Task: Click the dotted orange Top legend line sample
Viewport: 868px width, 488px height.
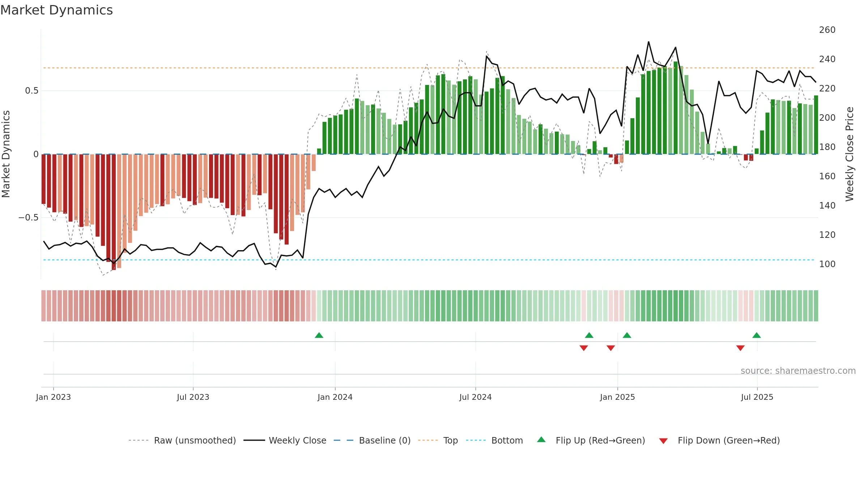Action: [x=428, y=440]
